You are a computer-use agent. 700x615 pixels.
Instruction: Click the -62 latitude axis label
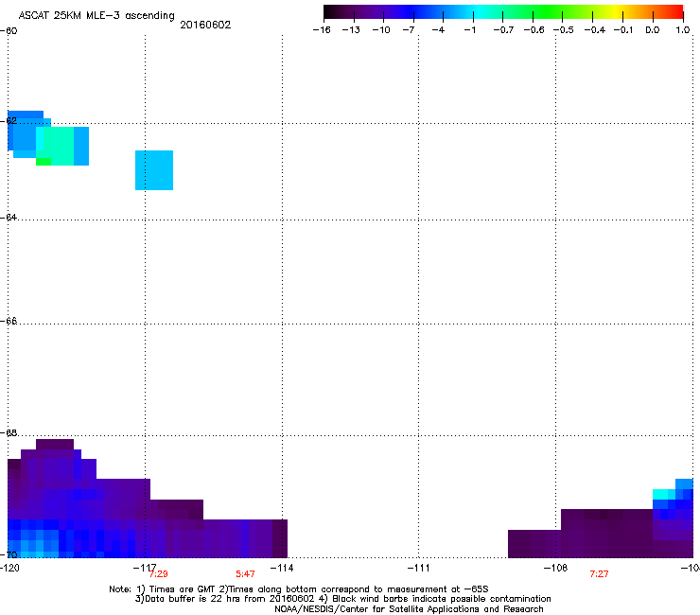pyautogui.click(x=9, y=120)
